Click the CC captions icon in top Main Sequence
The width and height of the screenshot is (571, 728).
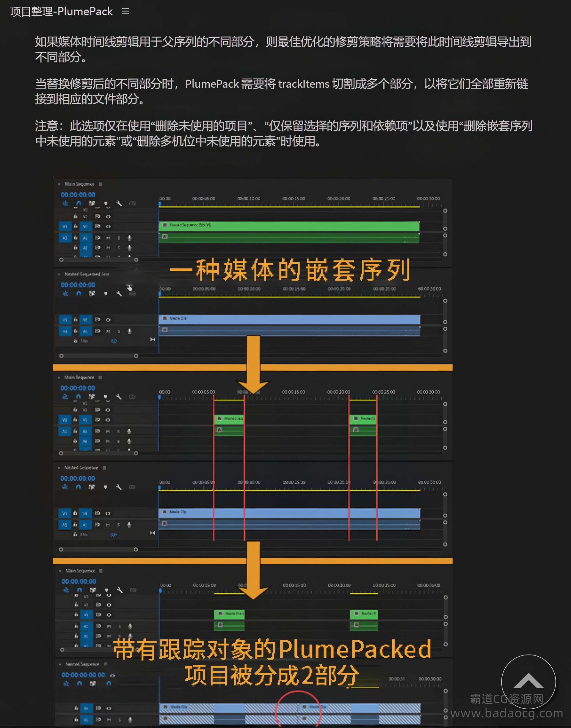tap(132, 203)
